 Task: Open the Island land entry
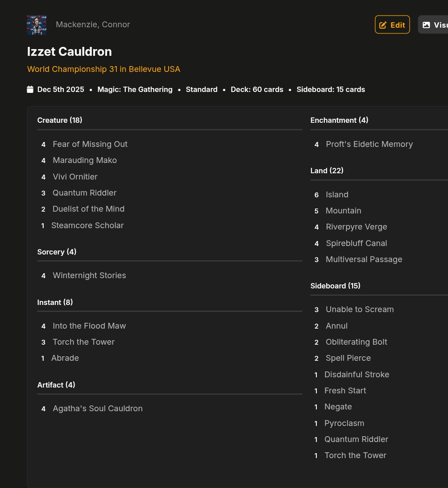coord(337,195)
